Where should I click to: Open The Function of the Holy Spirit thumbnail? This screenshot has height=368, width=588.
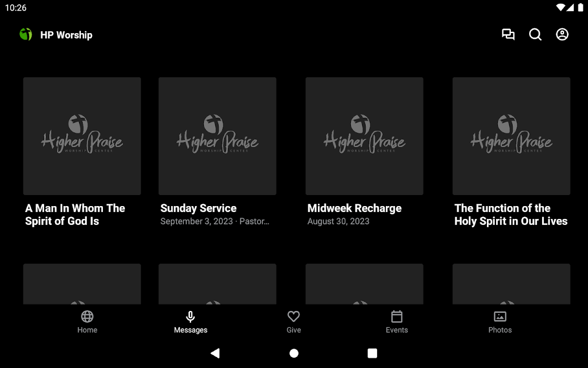[x=511, y=136]
